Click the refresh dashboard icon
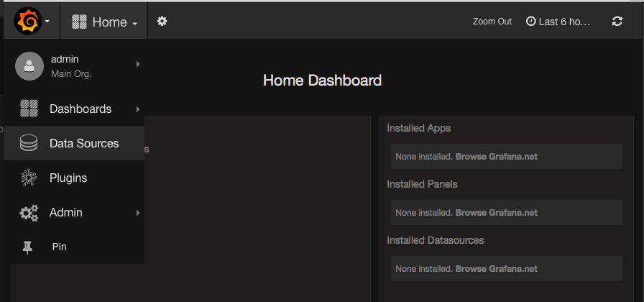 (x=617, y=22)
